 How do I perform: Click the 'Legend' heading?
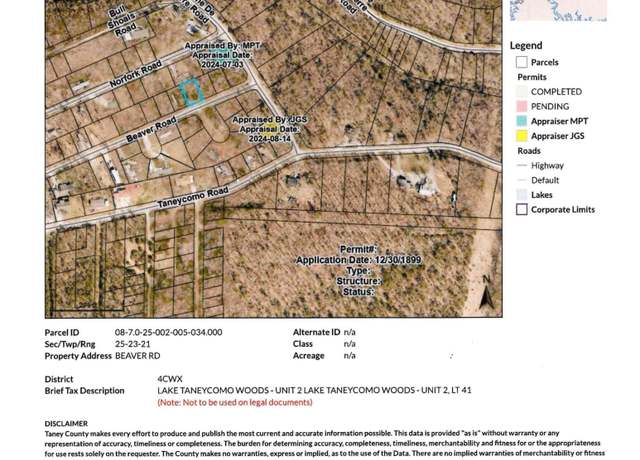tap(526, 45)
